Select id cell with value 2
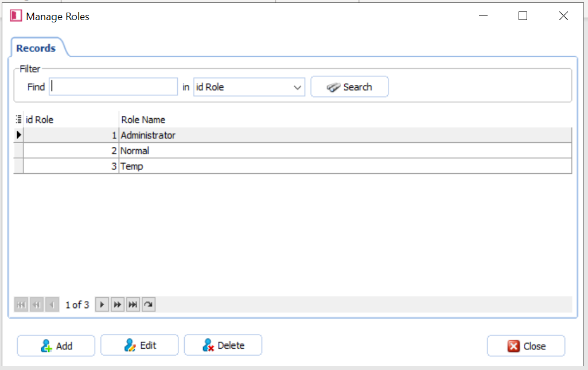This screenshot has height=370, width=588. 71,151
